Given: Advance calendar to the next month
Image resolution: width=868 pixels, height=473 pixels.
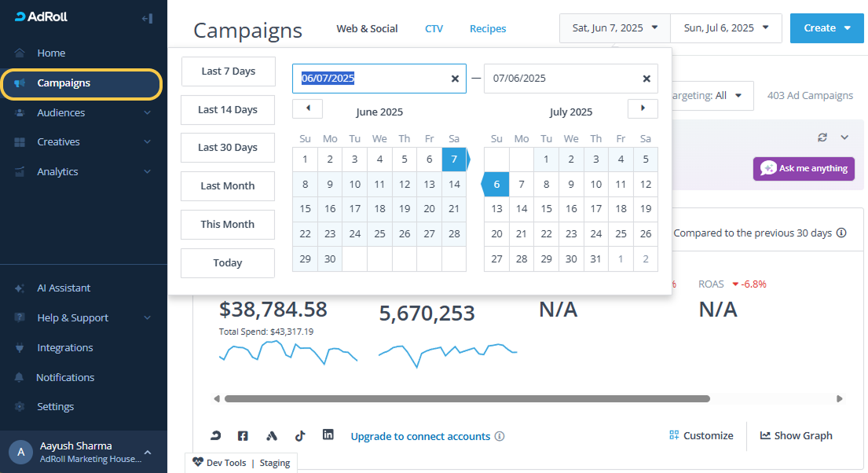Looking at the screenshot, I should 643,108.
